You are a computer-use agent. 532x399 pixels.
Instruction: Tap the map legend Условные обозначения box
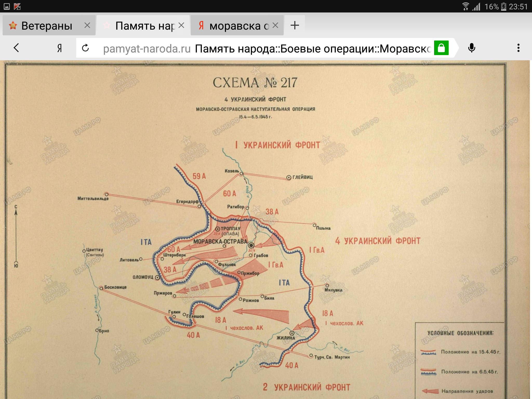pos(460,361)
